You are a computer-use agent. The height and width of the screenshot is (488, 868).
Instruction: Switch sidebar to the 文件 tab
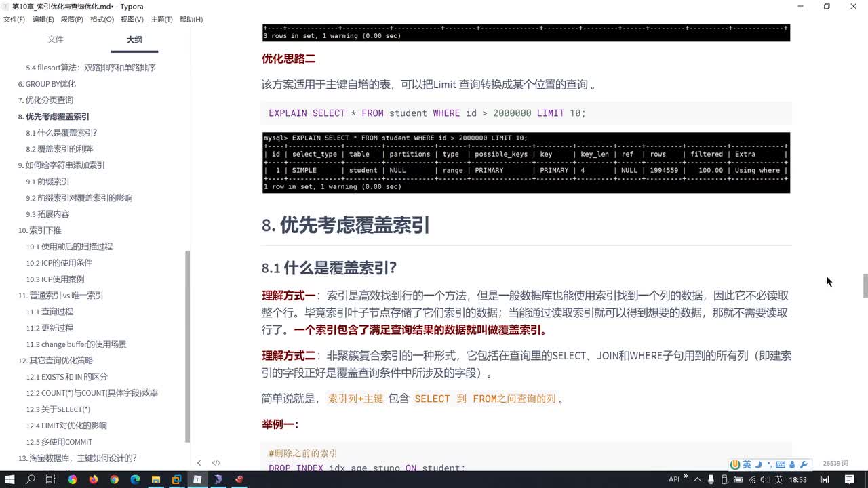(56, 40)
